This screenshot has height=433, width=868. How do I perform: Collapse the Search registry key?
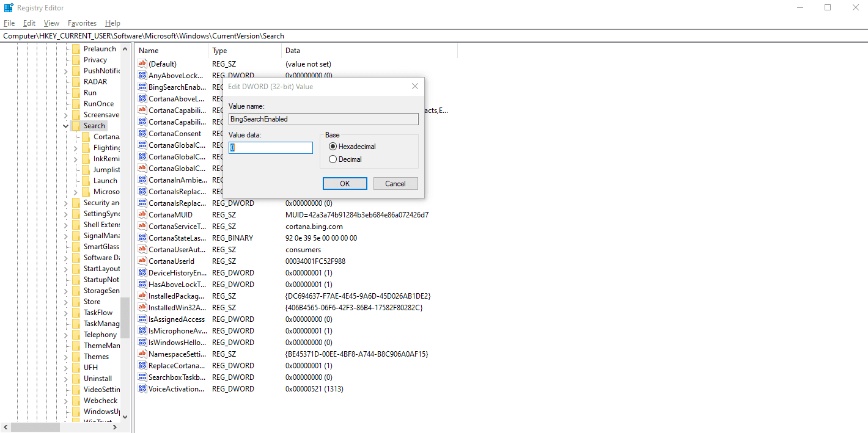click(x=65, y=125)
